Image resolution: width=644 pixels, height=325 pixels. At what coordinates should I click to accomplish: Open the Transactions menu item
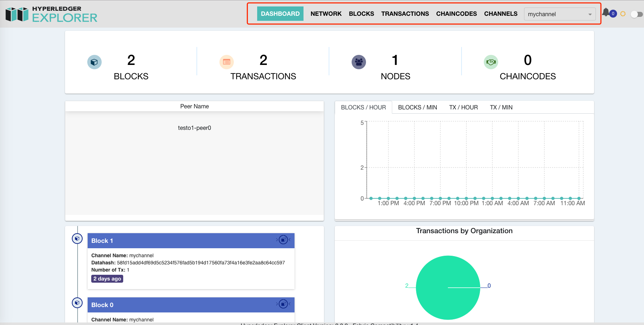[x=405, y=14]
